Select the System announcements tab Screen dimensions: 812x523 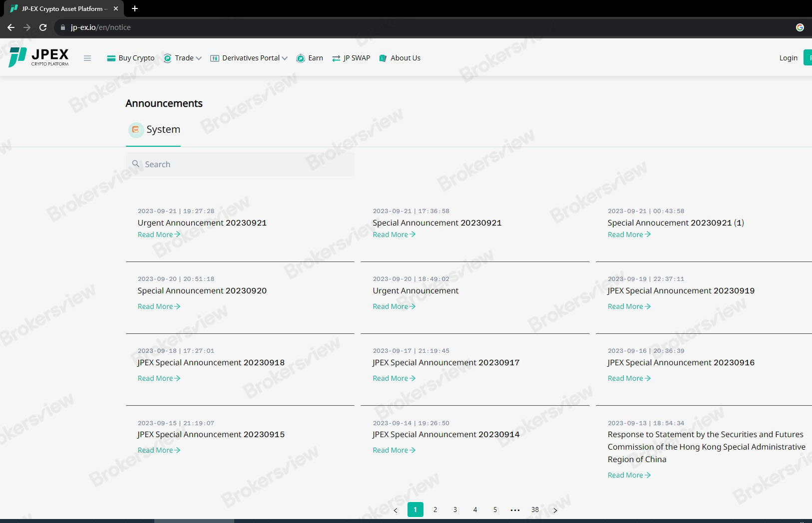pos(154,130)
